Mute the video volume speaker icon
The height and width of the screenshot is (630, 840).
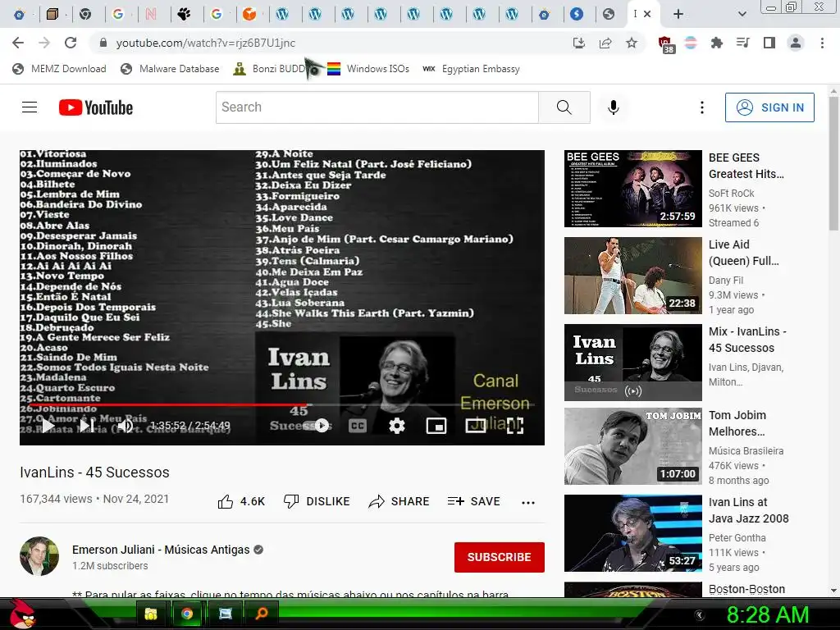[125, 426]
